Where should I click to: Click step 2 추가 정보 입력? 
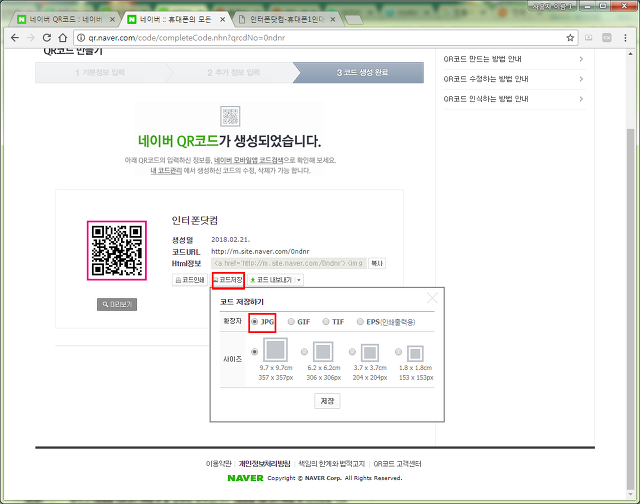tap(233, 73)
